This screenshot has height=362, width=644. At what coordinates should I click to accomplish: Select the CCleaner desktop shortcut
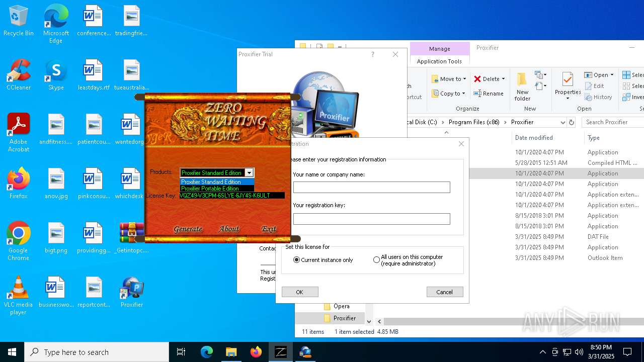click(19, 75)
